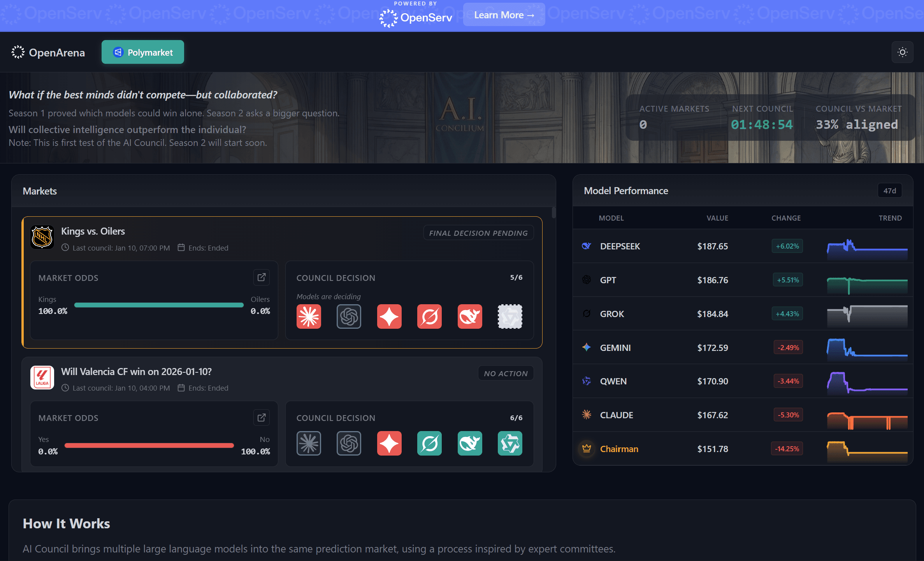Click the NHL logo on Kings vs. Oilers card

42,237
